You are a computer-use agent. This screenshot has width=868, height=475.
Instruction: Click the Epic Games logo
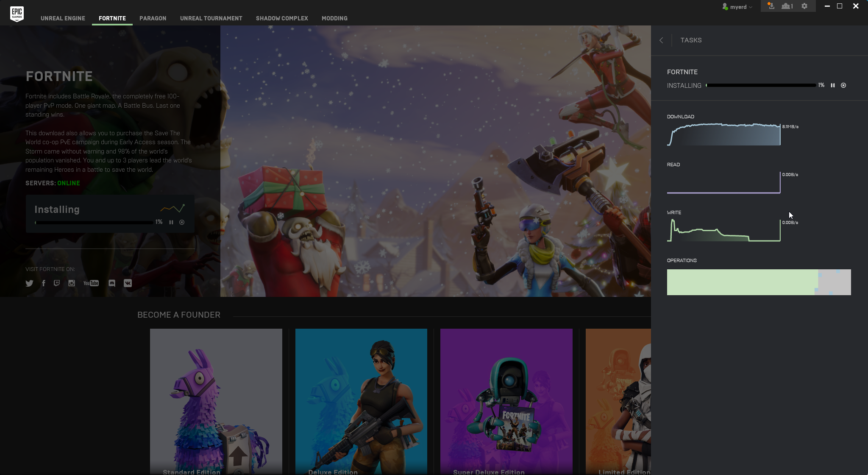17,14
